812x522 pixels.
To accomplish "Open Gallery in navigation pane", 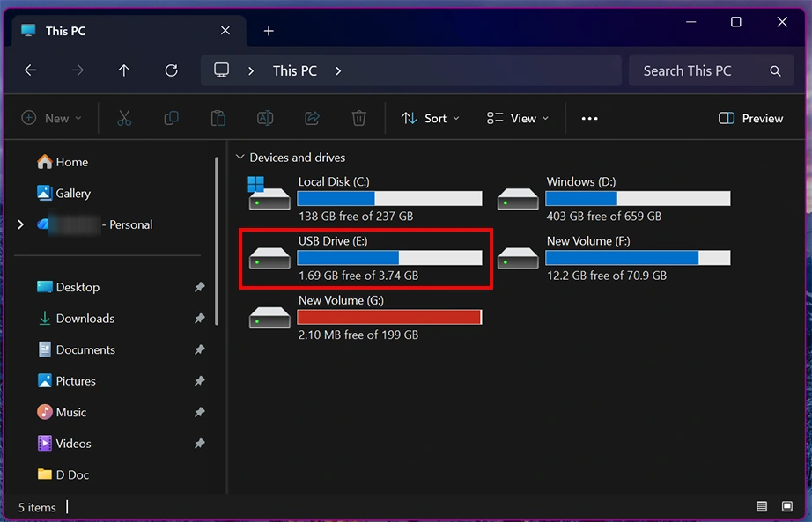I will click(63, 193).
